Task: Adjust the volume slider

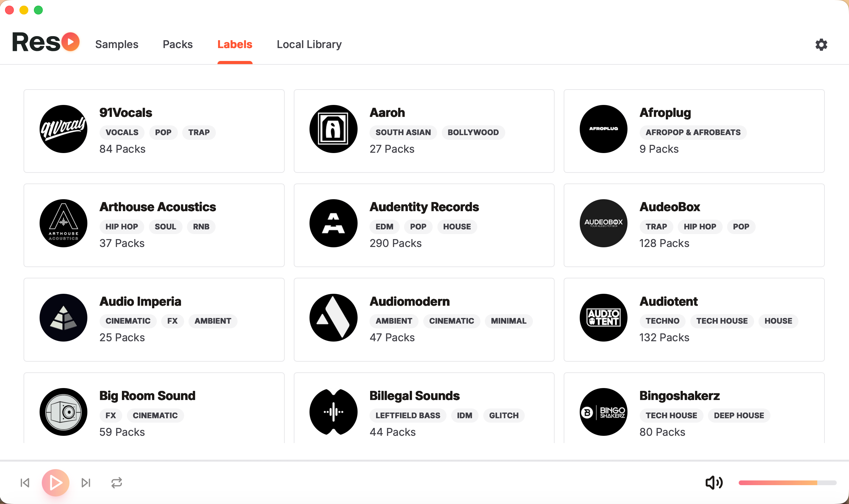Action: pos(787,483)
